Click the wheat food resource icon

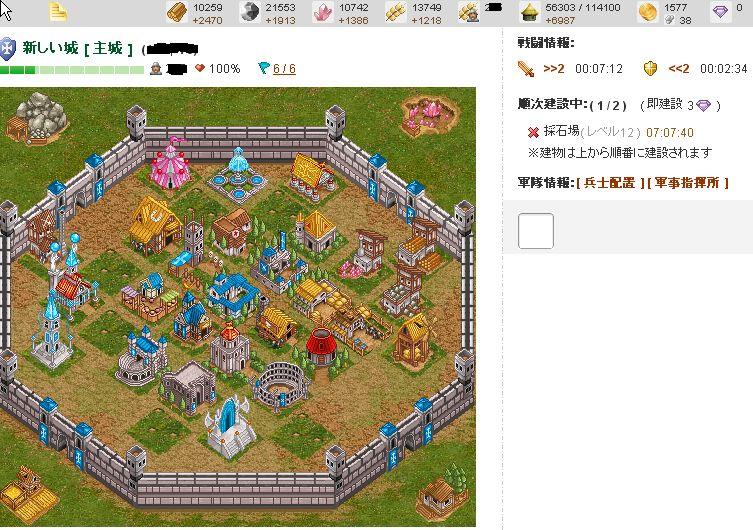[x=396, y=12]
